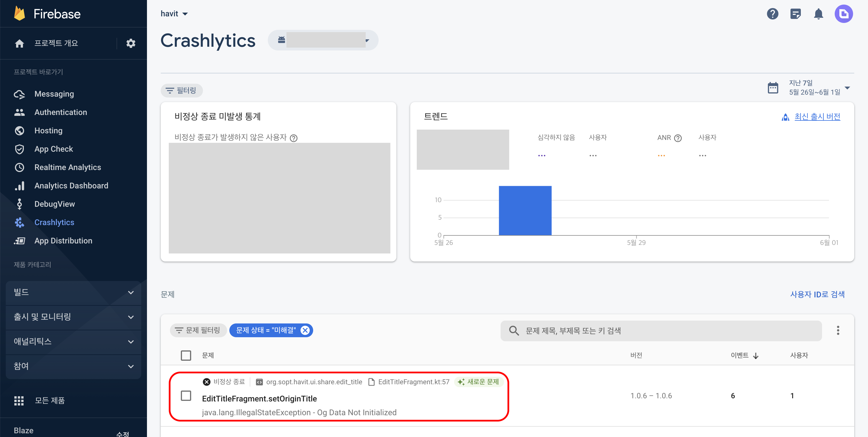Sort by 이벤트 column
The image size is (868, 437).
(x=744, y=356)
